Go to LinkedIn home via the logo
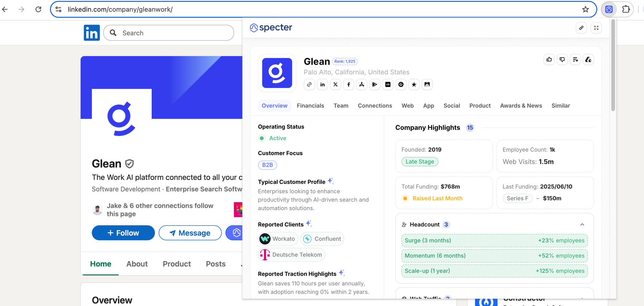Image resolution: width=644 pixels, height=306 pixels. pyautogui.click(x=92, y=33)
